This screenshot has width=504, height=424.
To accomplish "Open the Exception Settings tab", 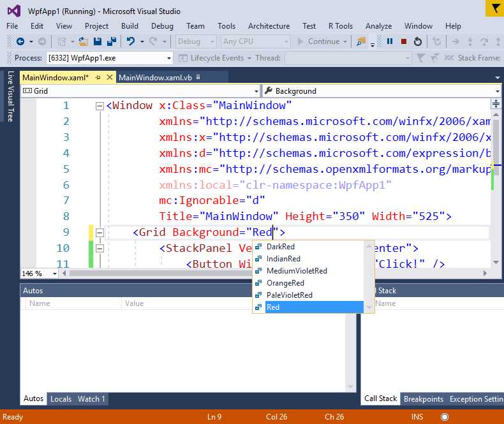I will click(476, 399).
